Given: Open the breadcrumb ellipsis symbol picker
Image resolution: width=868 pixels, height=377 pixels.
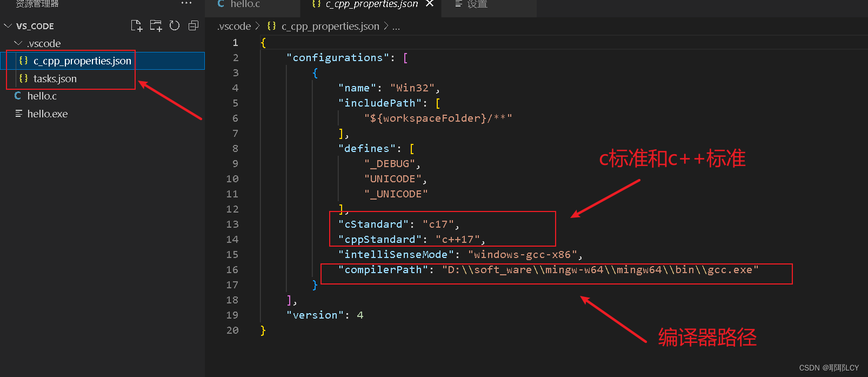Looking at the screenshot, I should tap(396, 26).
